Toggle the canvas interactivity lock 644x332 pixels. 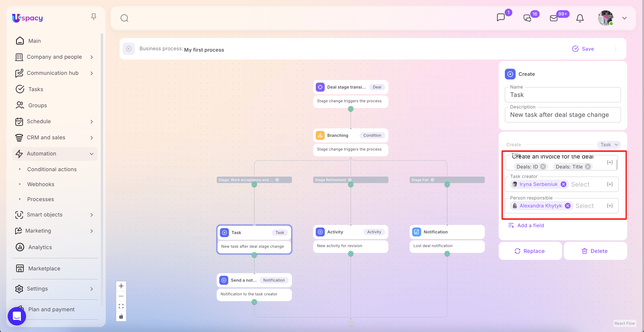121,316
